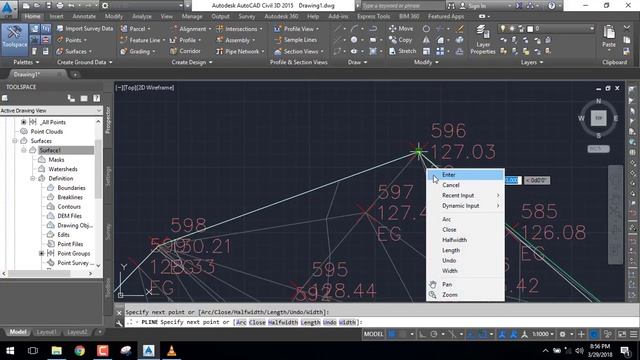Open Chrome from the taskbar
This screenshot has height=360, width=640.
tap(80, 351)
